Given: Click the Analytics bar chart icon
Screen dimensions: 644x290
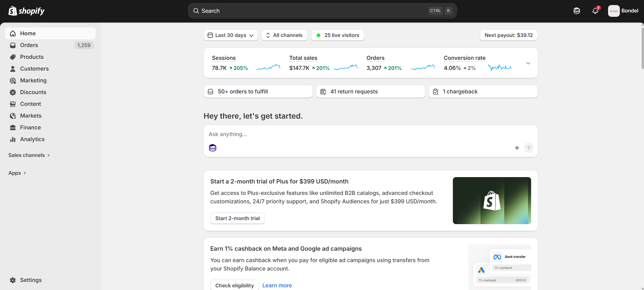Looking at the screenshot, I should tap(13, 139).
